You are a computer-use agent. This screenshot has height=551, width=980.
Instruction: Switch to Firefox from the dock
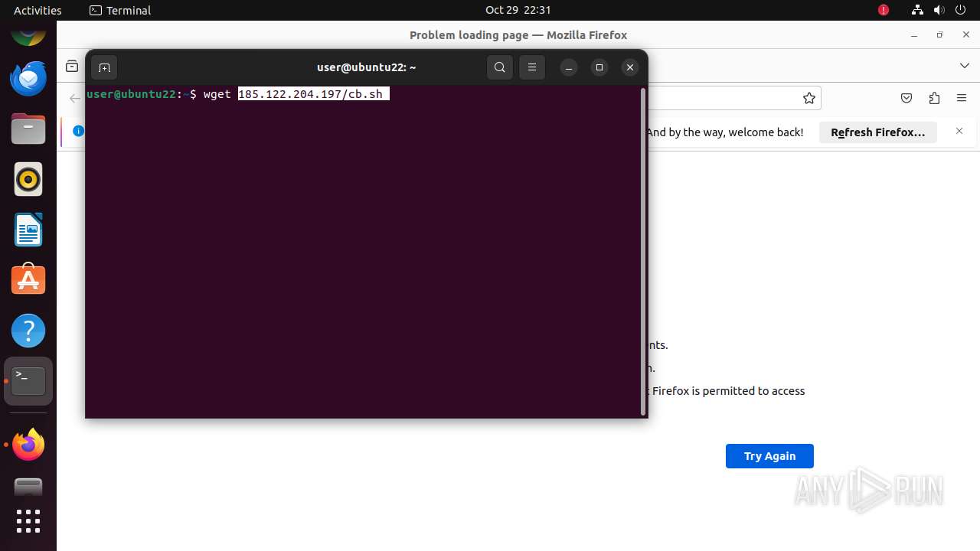(28, 444)
